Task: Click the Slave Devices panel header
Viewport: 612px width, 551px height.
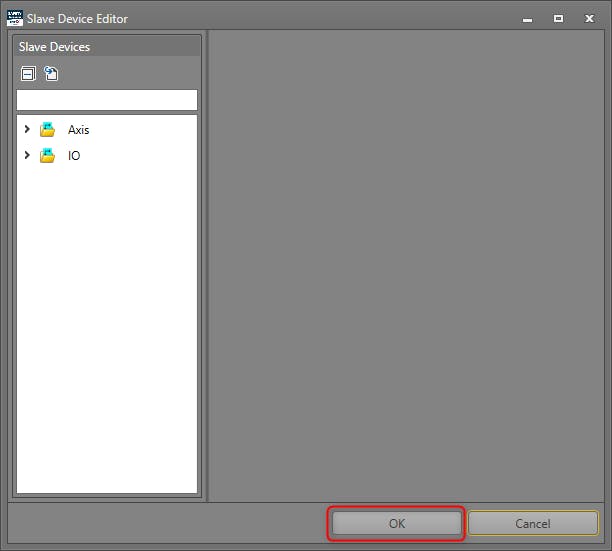Action: pos(107,47)
